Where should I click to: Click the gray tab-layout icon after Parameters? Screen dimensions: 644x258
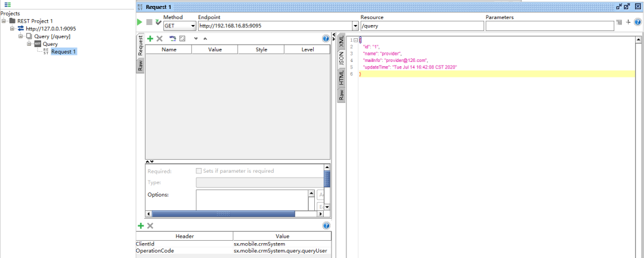(619, 22)
